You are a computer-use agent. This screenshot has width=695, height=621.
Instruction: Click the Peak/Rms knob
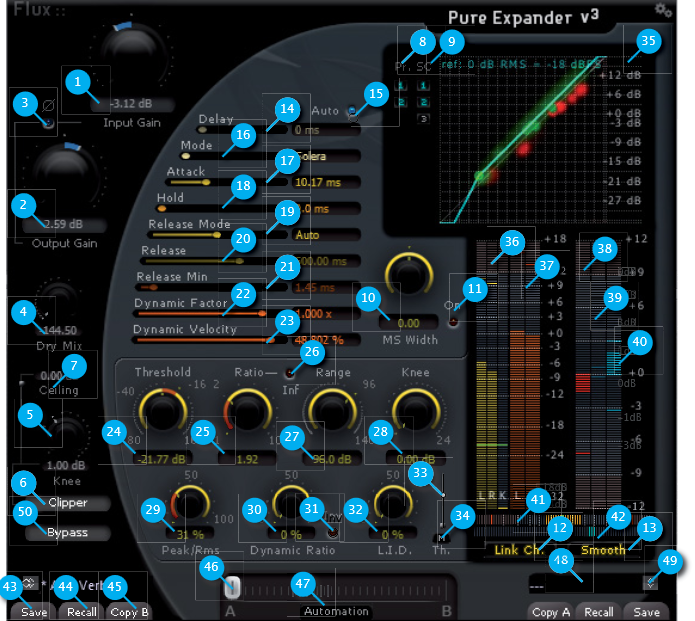pyautogui.click(x=189, y=504)
